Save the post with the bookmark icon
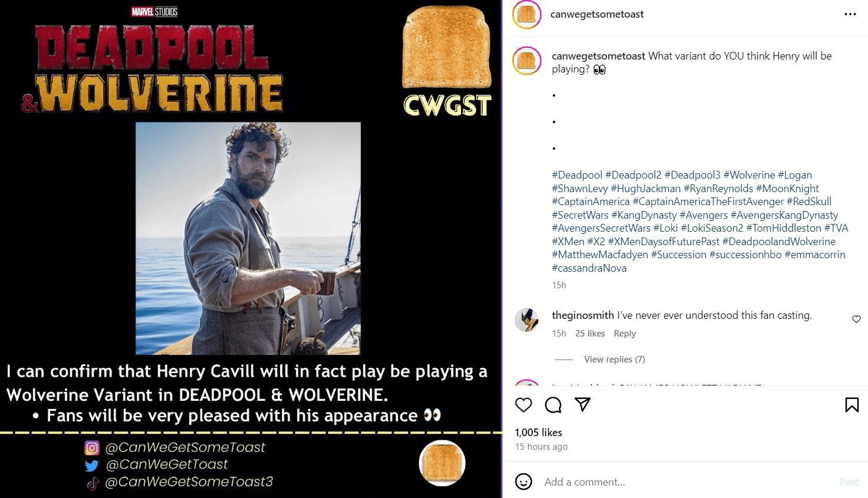Viewport: 868px width, 498px height. pyautogui.click(x=852, y=405)
